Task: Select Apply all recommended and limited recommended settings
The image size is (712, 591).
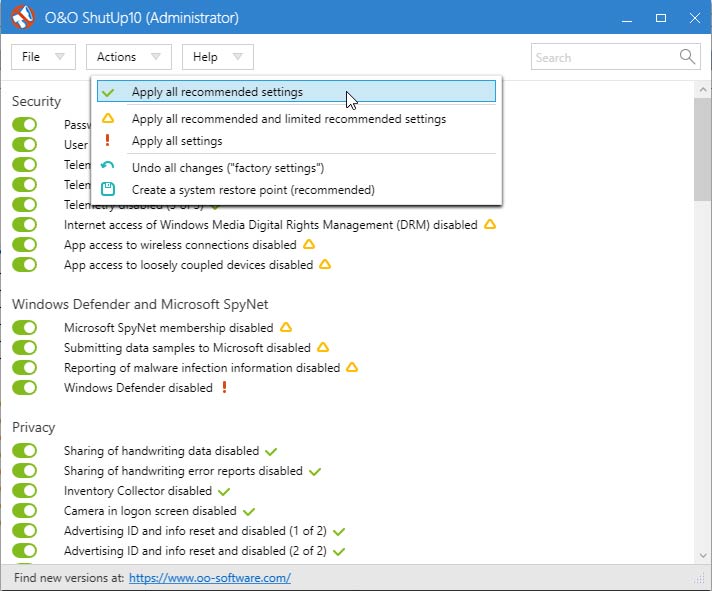Action: pyautogui.click(x=296, y=119)
